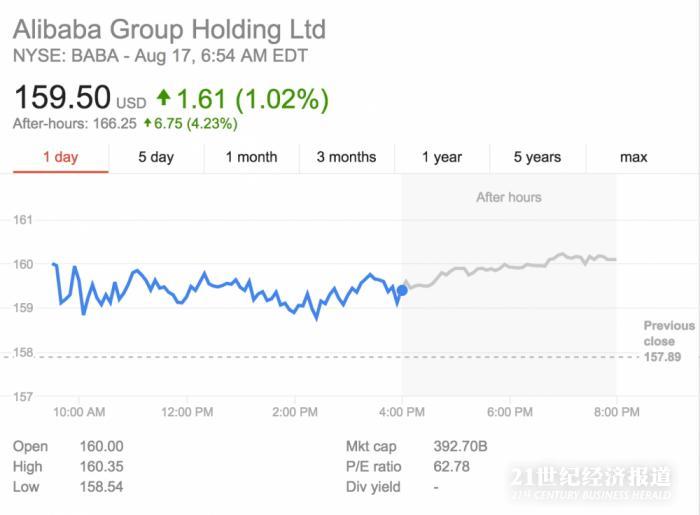Viewport: 700px width, 515px height.
Task: Select the 5 years tab
Action: 537,157
